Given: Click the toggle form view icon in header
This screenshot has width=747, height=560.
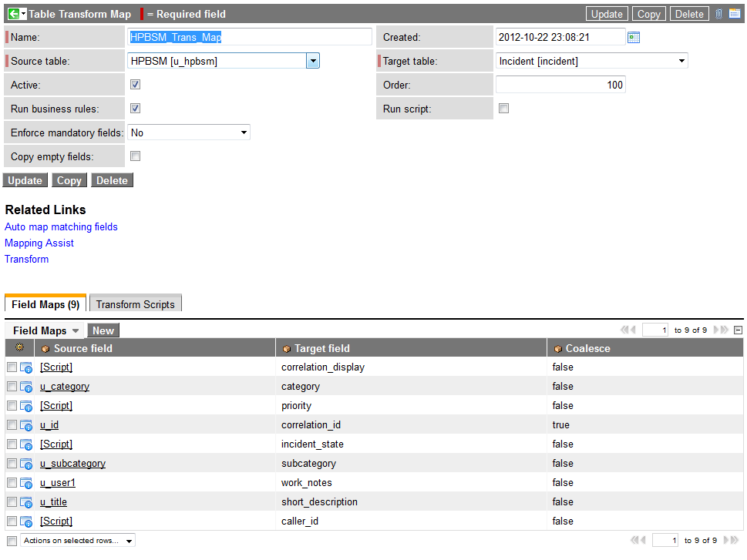Looking at the screenshot, I should tap(735, 14).
